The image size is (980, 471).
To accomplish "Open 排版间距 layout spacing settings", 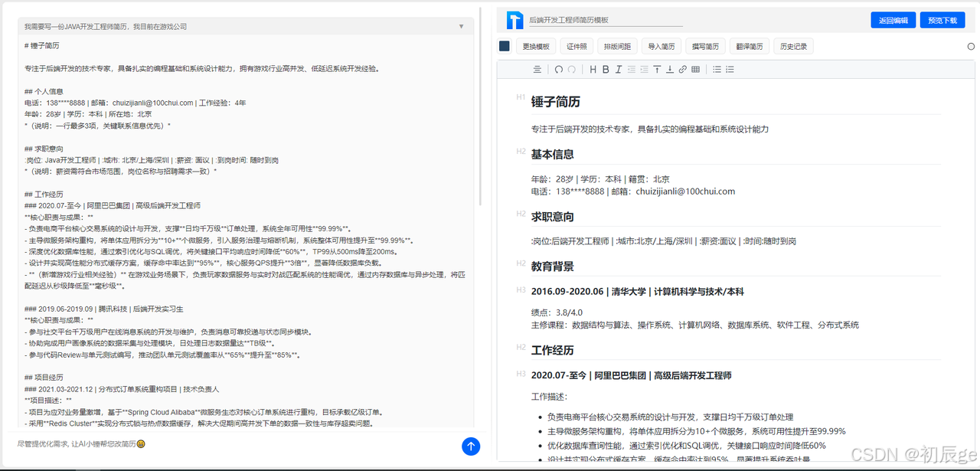I will tap(617, 46).
